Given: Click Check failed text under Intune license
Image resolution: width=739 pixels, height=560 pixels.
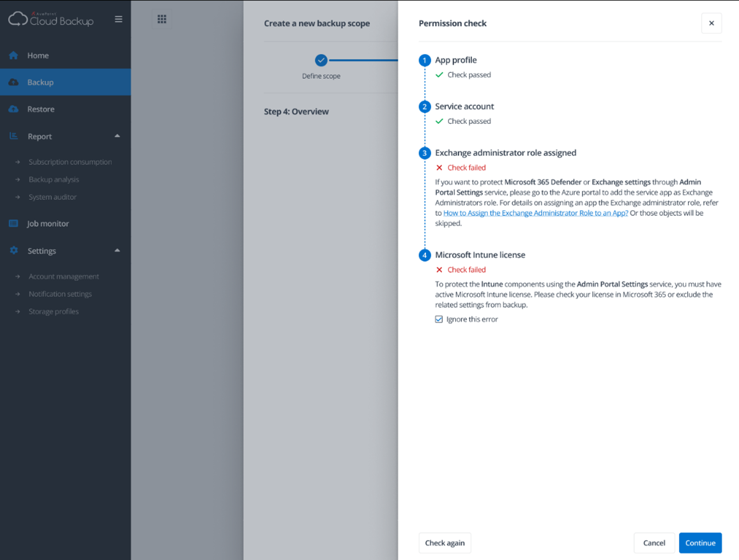Looking at the screenshot, I should (466, 270).
